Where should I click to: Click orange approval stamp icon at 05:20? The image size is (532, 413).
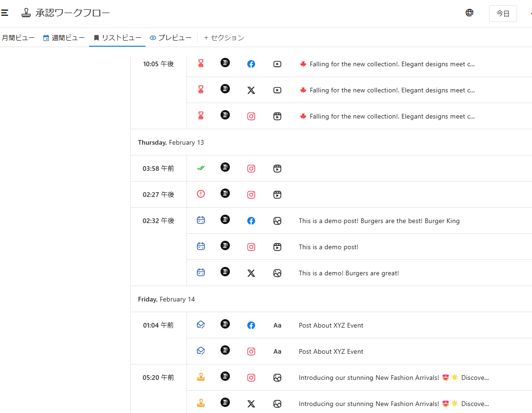point(201,377)
